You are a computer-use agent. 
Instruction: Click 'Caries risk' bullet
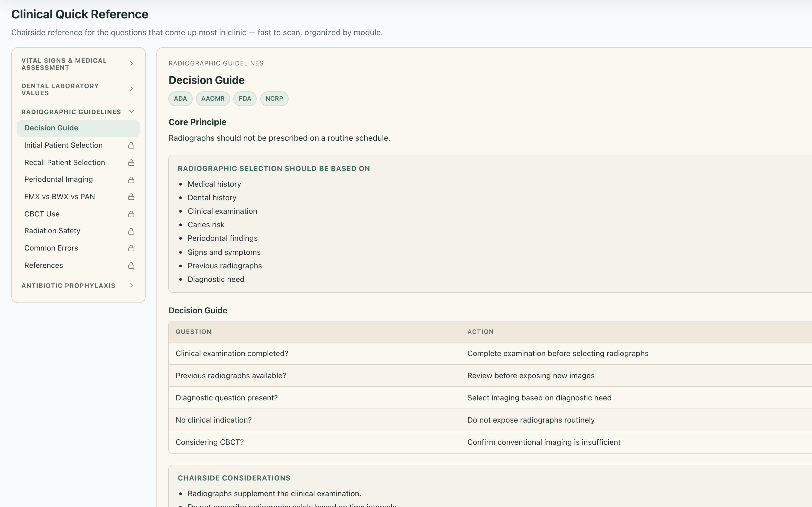tap(206, 225)
